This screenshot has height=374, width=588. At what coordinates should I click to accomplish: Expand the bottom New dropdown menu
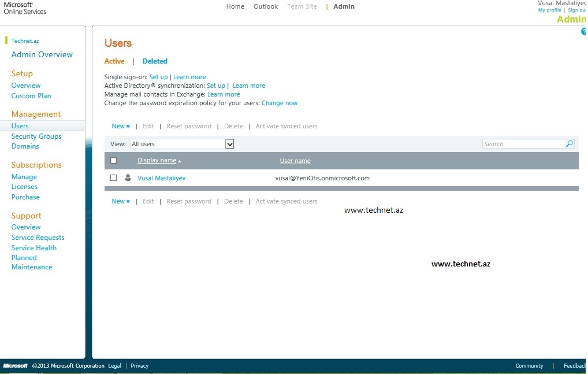point(121,201)
